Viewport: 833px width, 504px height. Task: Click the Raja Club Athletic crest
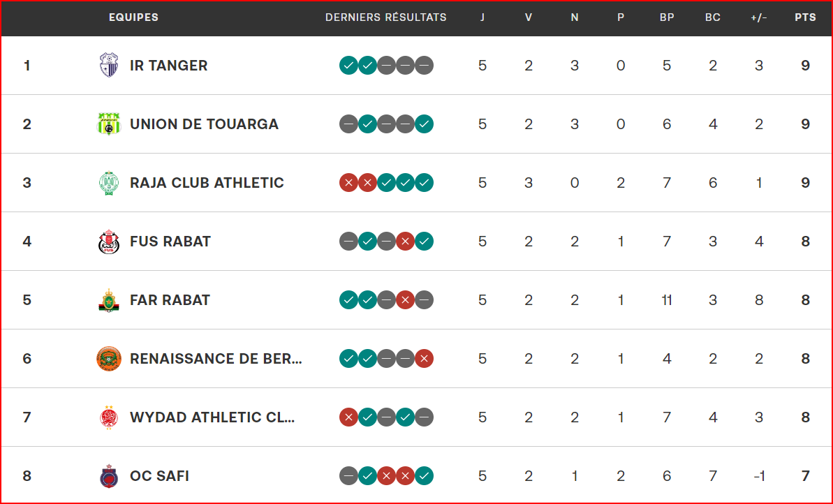pos(109,183)
